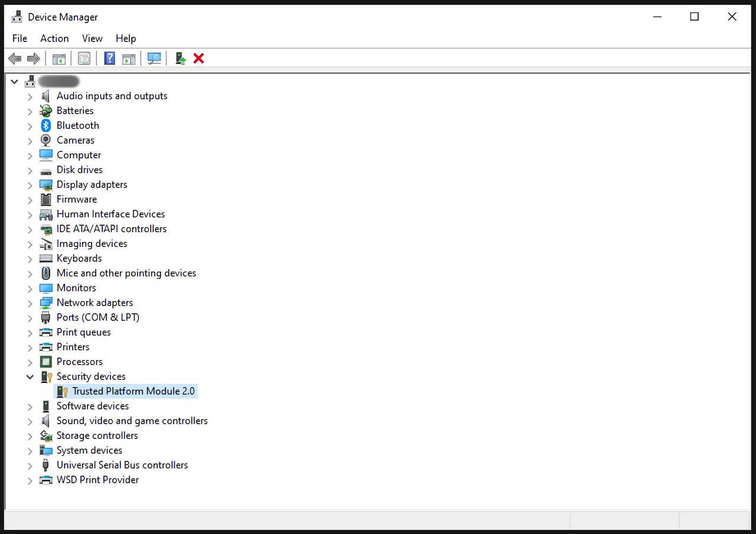Select the Print queues row
756x534 pixels.
83,332
